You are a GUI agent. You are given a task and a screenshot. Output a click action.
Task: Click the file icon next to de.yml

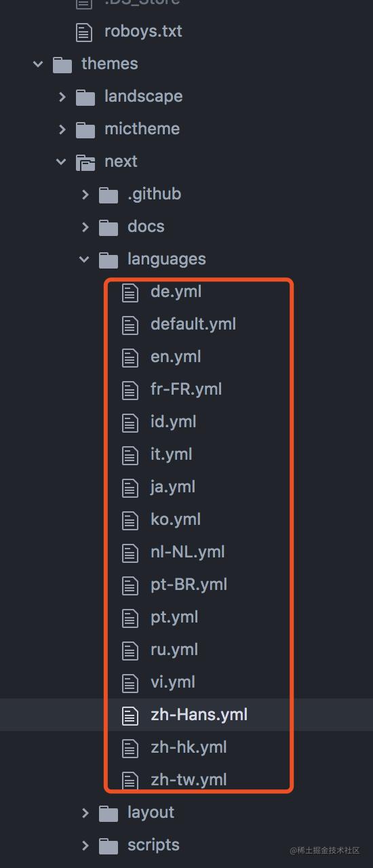pos(130,292)
